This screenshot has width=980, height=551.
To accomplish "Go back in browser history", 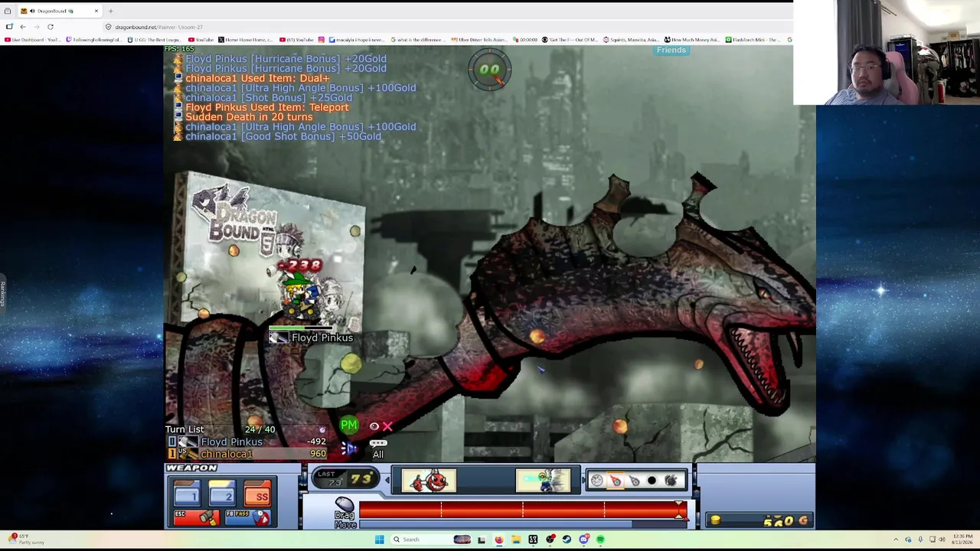I will [x=22, y=27].
